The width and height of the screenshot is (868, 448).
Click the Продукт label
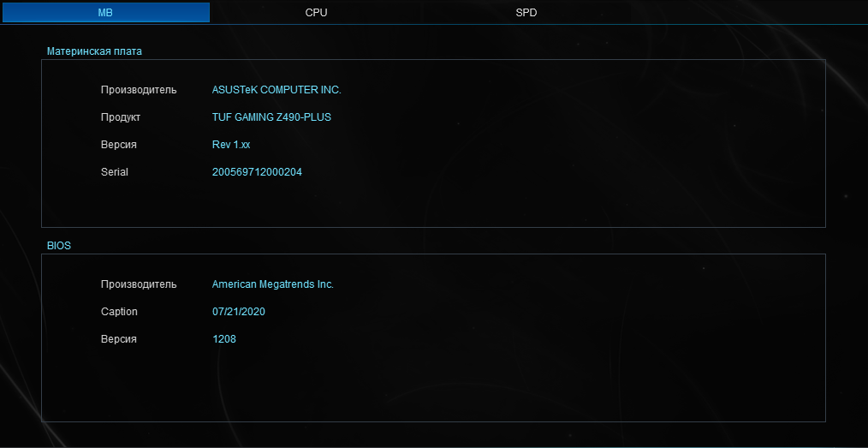(x=121, y=117)
